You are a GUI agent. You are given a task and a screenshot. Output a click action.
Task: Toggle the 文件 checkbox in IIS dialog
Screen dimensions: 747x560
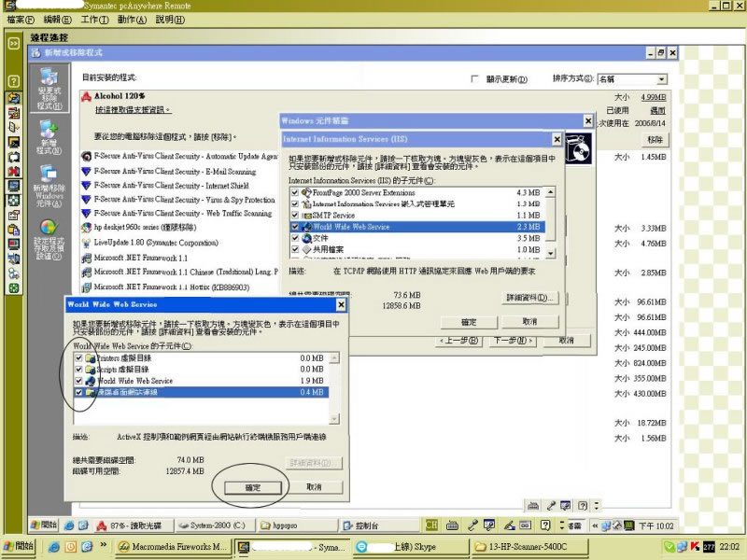tap(295, 238)
